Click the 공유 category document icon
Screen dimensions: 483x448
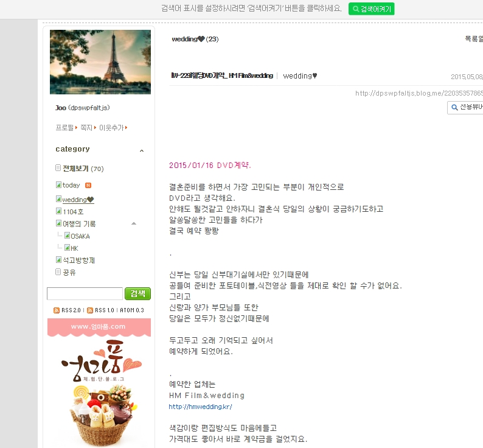pos(58,271)
